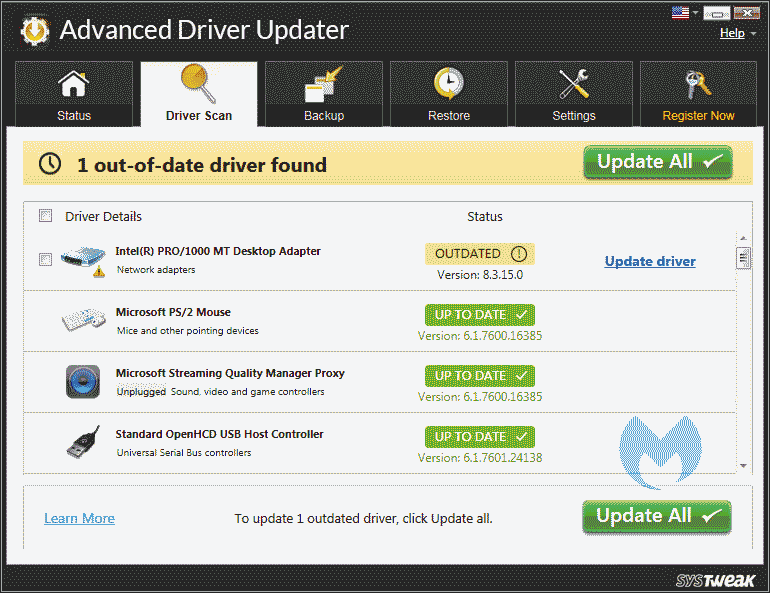
Task: Click the warning exclamation icon in OUTDATED badge
Action: [x=519, y=253]
